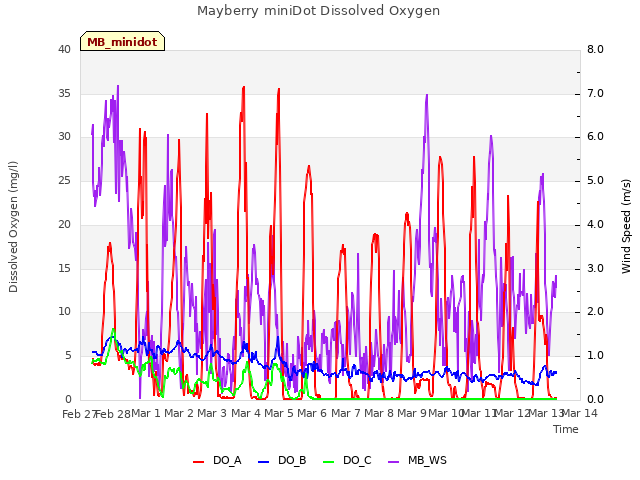640x480 pixels.
Task: Click the 25 value on left axis
Action: click(64, 180)
